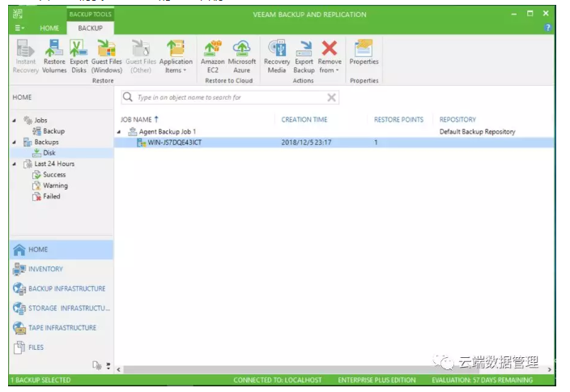Open the TAPE INFRASTRUCTURE view
570x392 pixels.
[62, 328]
